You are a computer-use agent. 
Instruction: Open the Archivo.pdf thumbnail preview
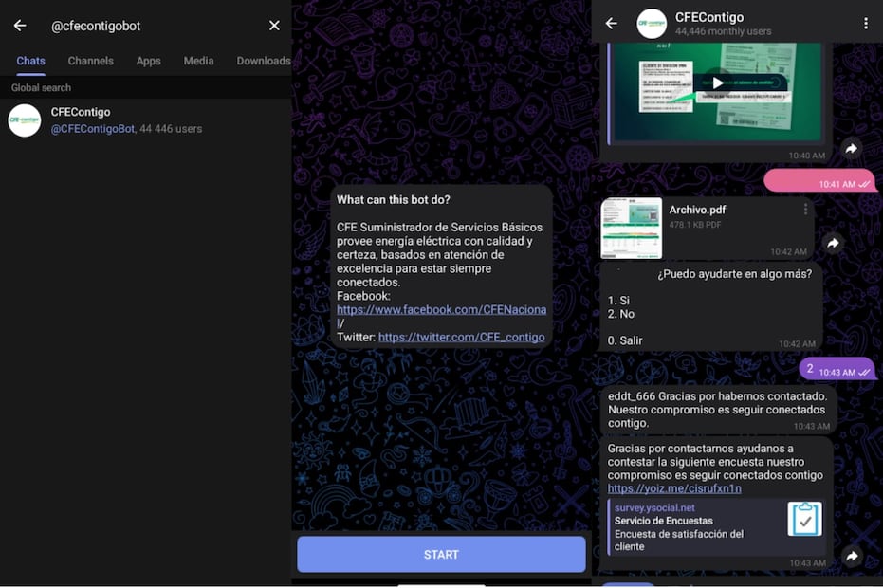coord(631,228)
